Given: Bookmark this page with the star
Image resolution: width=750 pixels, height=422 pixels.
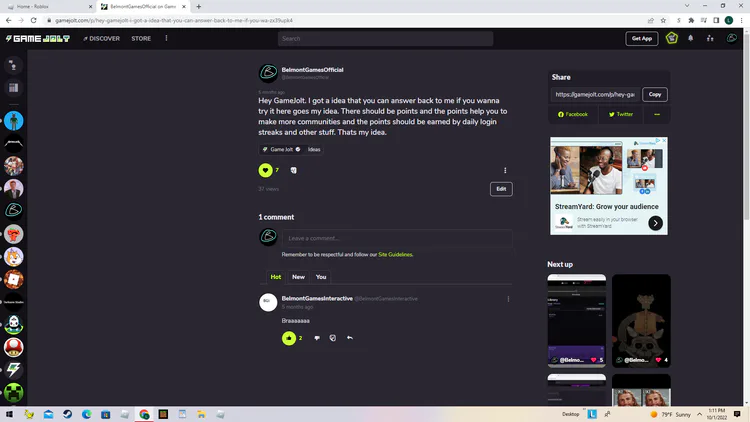Looking at the screenshot, I should point(663,21).
